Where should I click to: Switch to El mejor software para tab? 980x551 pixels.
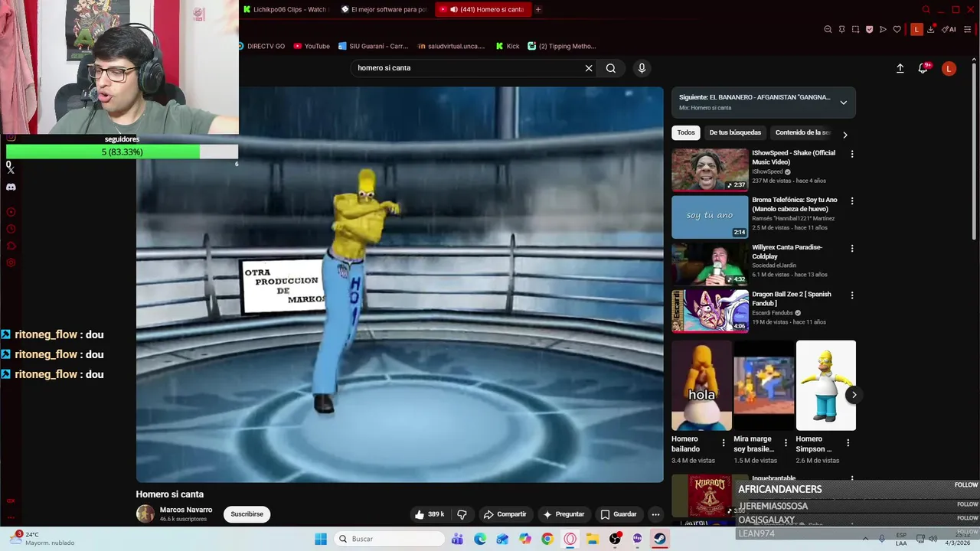384,9
